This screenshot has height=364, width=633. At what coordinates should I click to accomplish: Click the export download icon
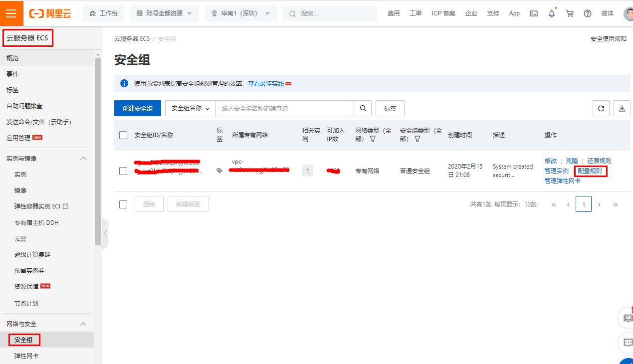click(622, 108)
